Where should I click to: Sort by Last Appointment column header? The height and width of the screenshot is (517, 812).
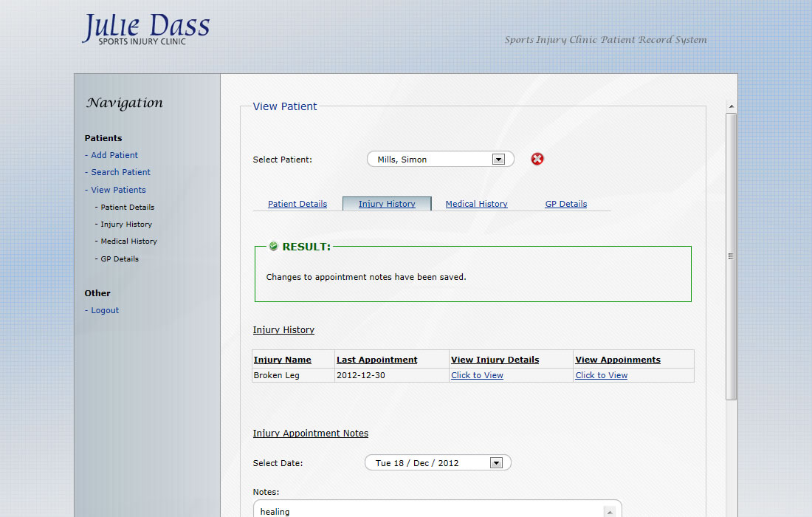[377, 360]
